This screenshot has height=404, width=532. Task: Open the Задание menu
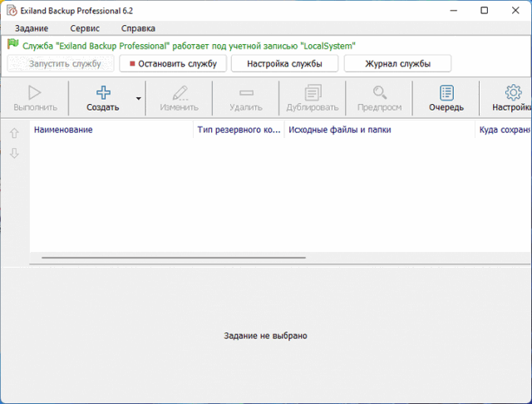point(32,28)
